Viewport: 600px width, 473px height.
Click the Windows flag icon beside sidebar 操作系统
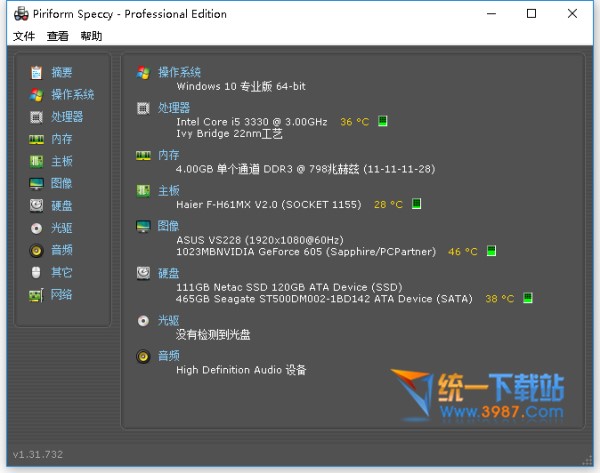click(36, 95)
